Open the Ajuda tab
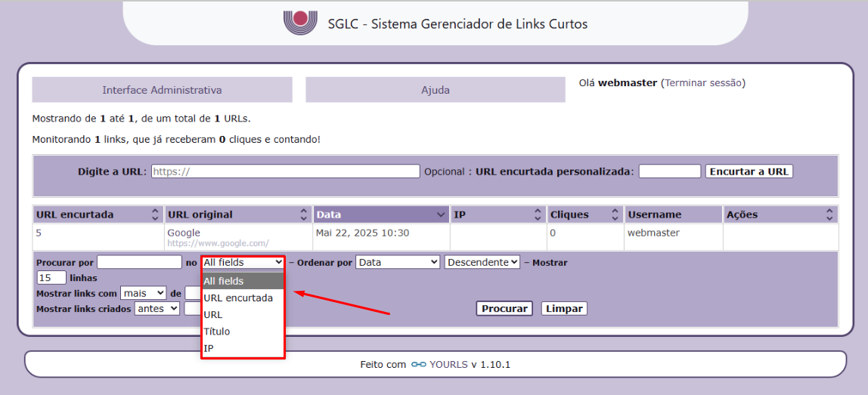868x395 pixels. click(436, 90)
